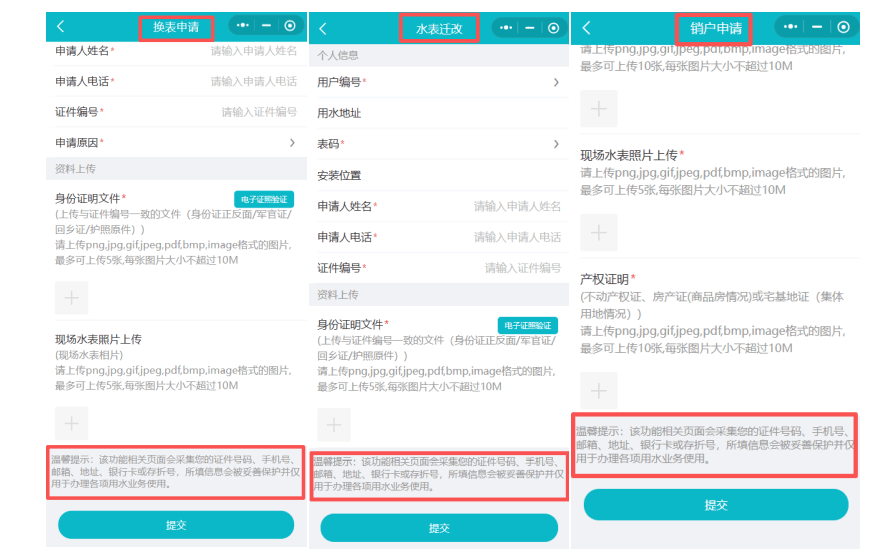Submit the 销户申请 form with 提交
Screen dimensions: 893x558
(x=715, y=504)
